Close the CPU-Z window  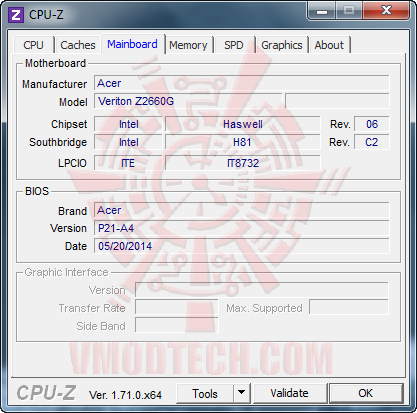pos(386,11)
